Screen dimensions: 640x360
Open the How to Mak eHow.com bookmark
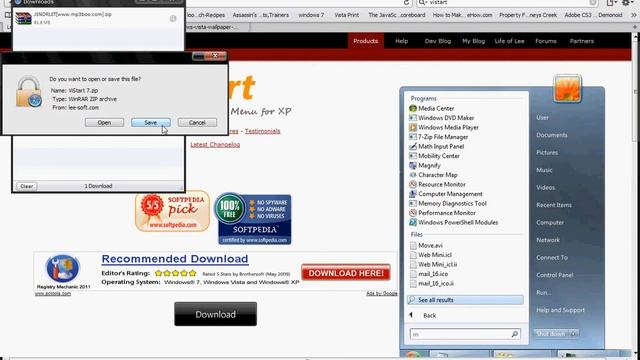[x=462, y=15]
